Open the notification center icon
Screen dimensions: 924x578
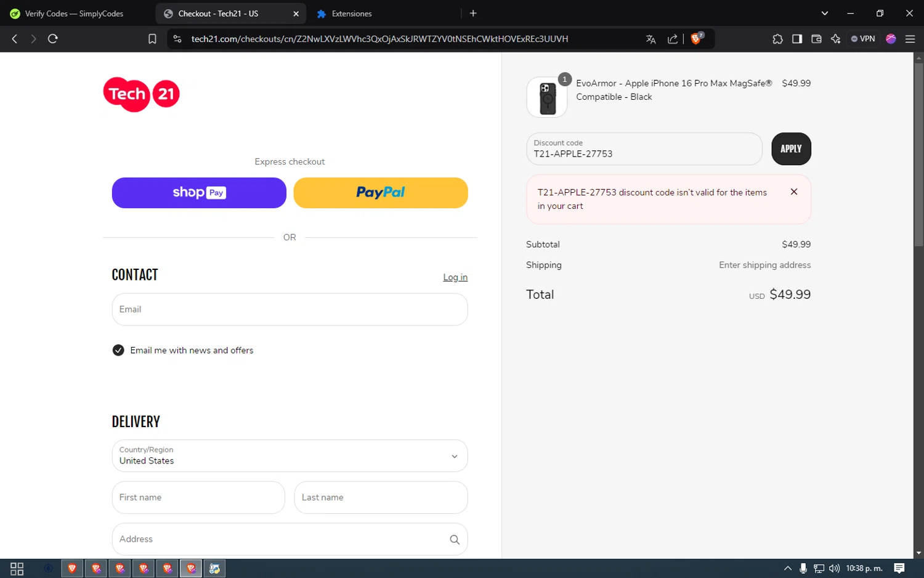[x=899, y=568]
